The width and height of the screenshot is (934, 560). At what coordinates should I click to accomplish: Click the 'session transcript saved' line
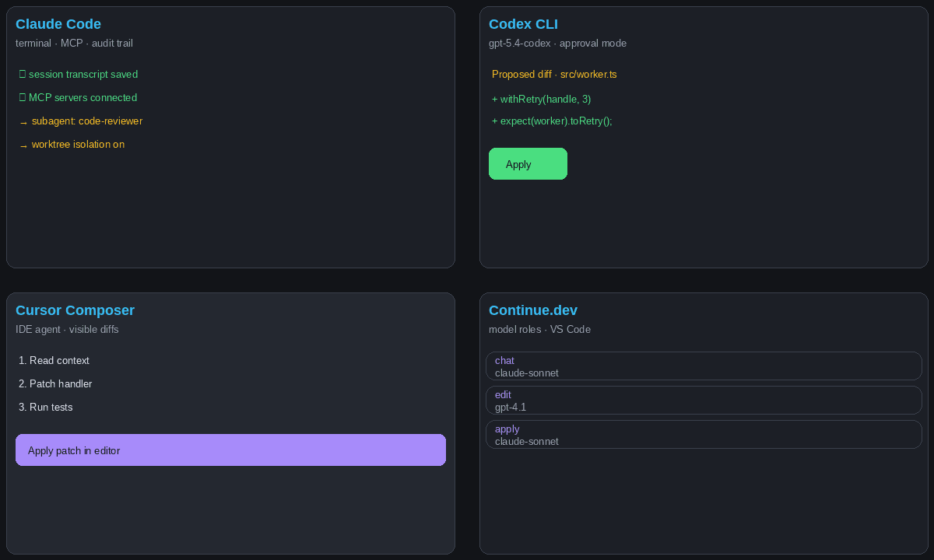click(79, 75)
